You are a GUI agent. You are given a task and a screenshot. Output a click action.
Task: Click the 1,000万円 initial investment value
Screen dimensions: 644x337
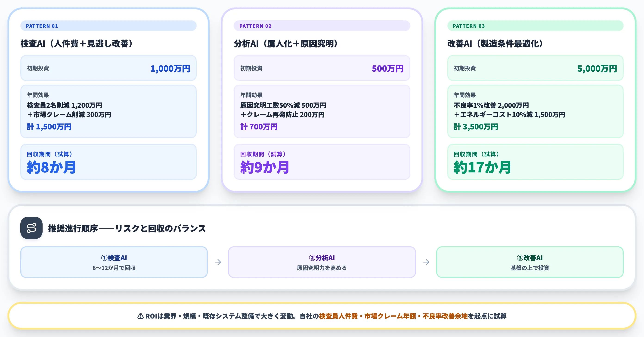[x=170, y=68]
